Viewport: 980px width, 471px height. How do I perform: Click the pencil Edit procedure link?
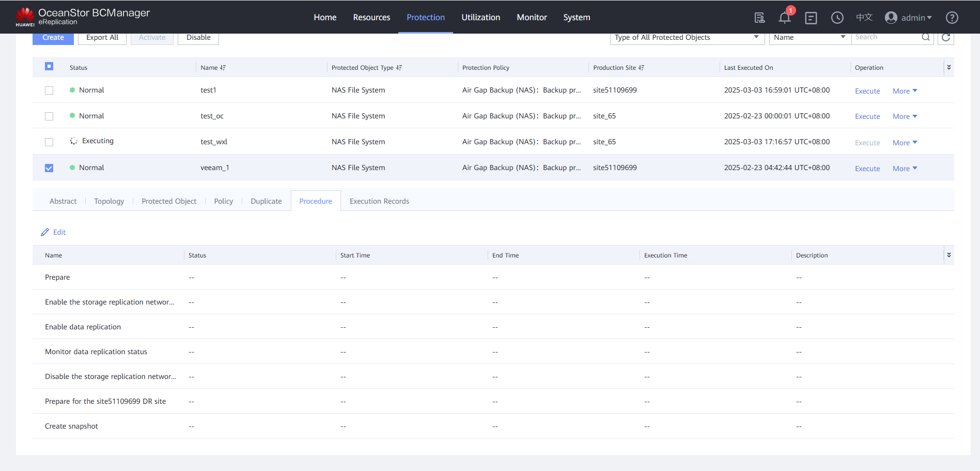(54, 232)
